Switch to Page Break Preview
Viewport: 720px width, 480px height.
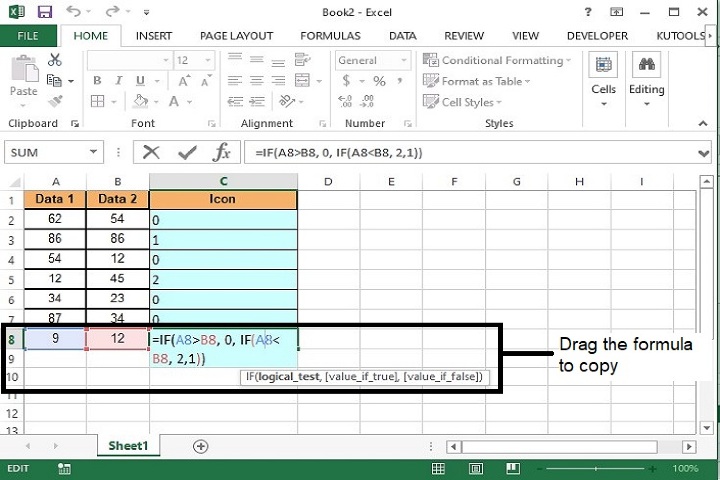tap(513, 469)
